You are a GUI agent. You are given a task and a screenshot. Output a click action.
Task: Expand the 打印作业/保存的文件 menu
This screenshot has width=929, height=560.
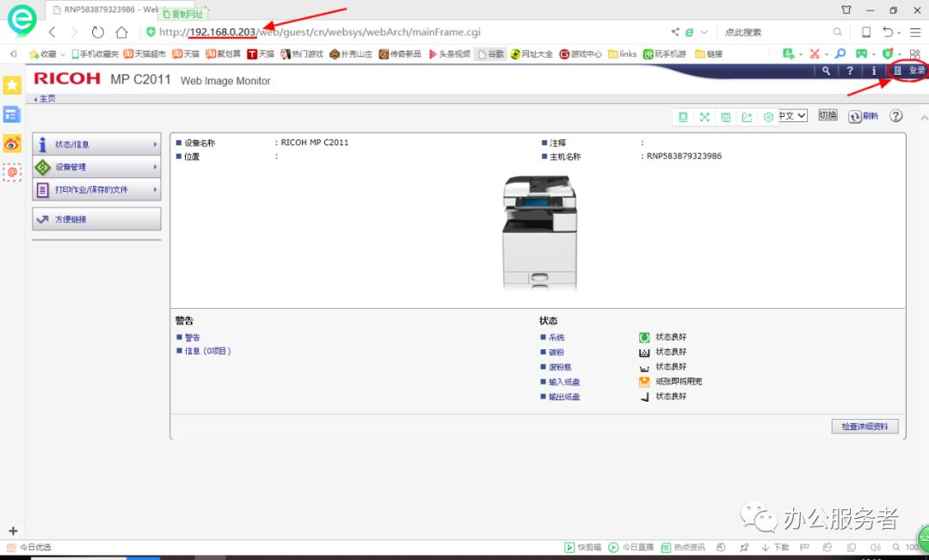click(96, 189)
